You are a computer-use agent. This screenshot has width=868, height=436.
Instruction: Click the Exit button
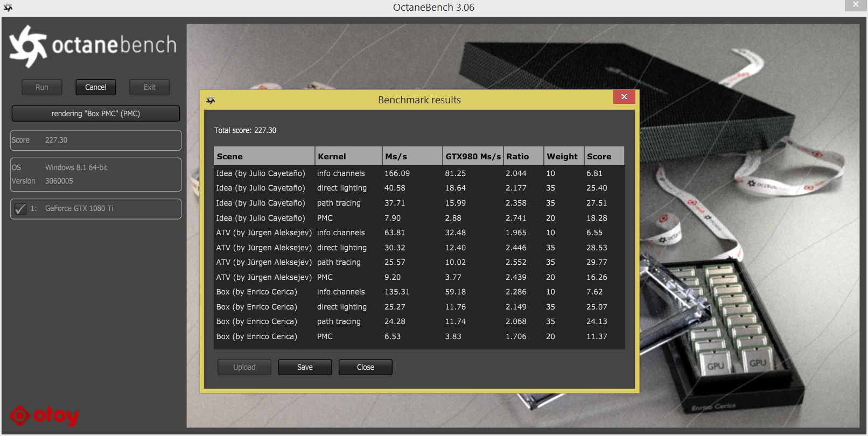click(x=150, y=87)
